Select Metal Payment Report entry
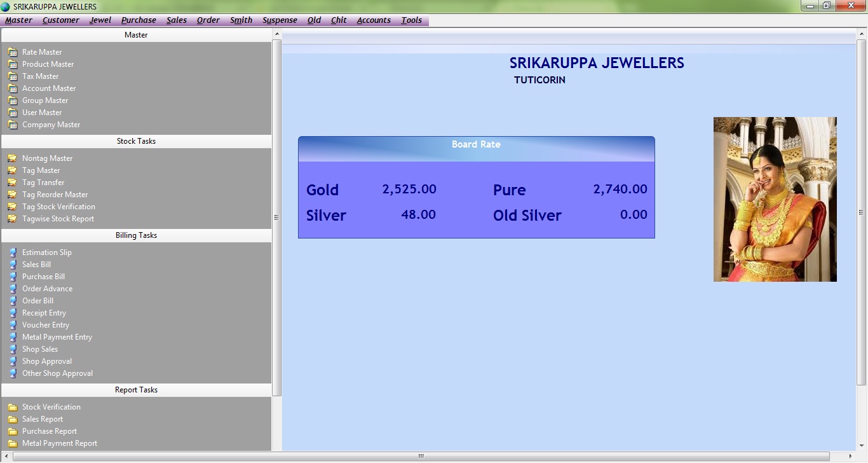Image resolution: width=868 pixels, height=463 pixels. pos(60,443)
